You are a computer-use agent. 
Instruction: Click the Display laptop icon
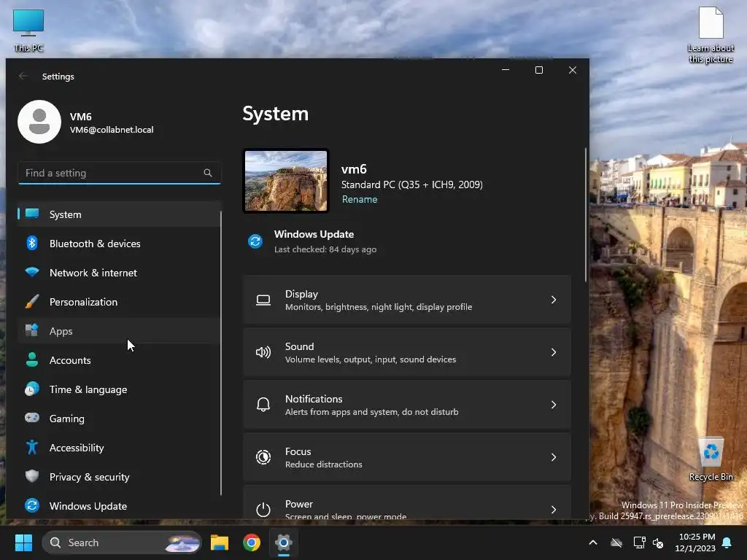click(x=263, y=300)
